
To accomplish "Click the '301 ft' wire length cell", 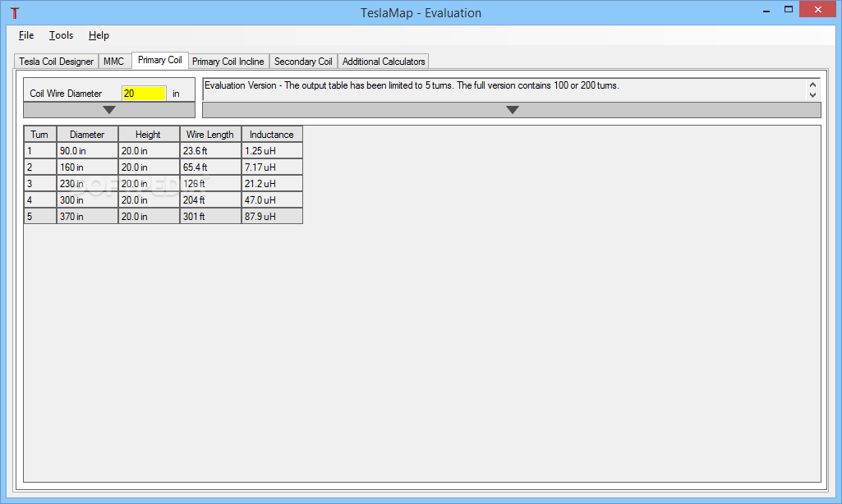I will (x=210, y=217).
